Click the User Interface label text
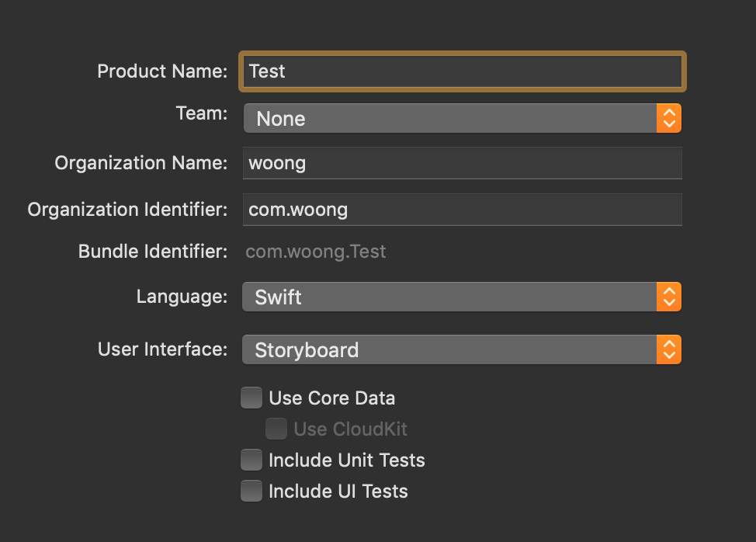The image size is (756, 542). 162,349
